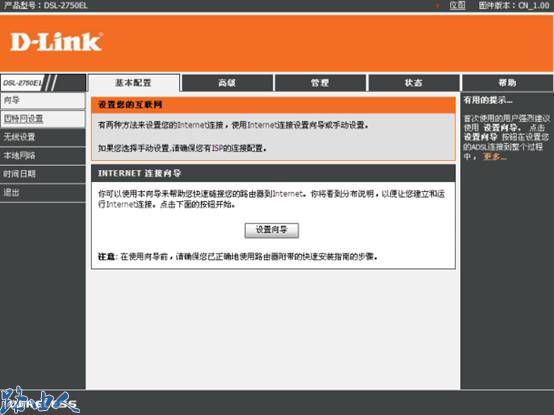Go to 本地网络 in the sidebar
Screen dimensions: 554x415
coord(43,155)
